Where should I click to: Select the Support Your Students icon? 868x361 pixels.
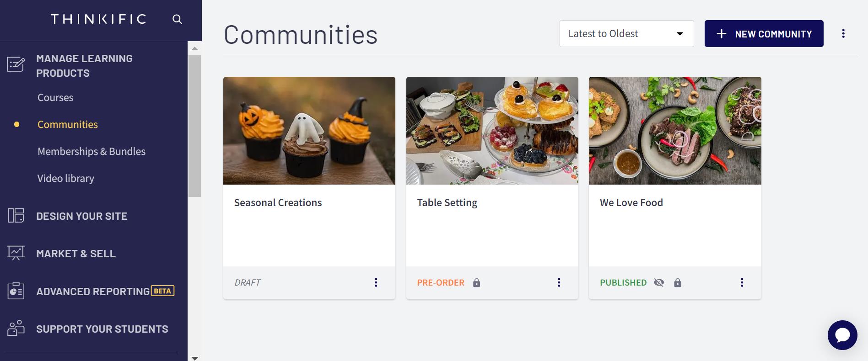pos(16,329)
